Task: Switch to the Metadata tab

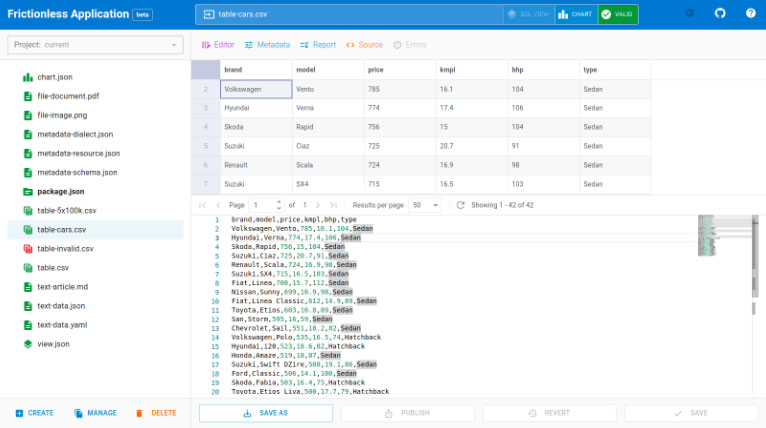Action: (x=267, y=45)
